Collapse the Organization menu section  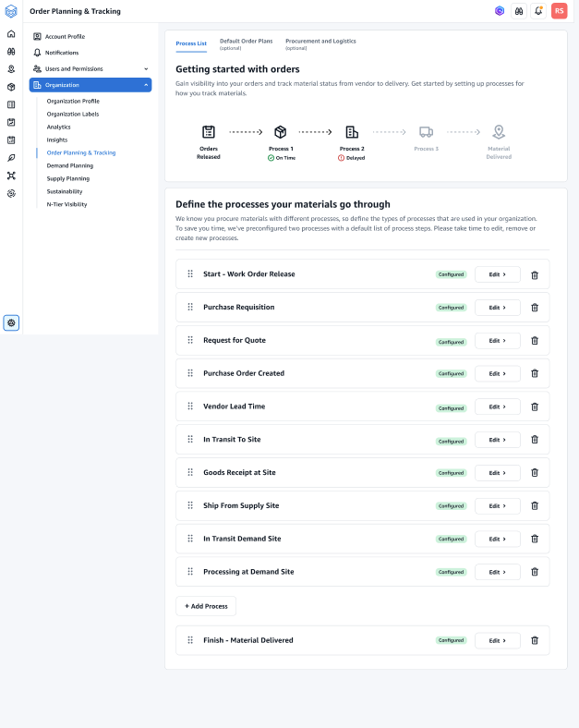[x=146, y=85]
